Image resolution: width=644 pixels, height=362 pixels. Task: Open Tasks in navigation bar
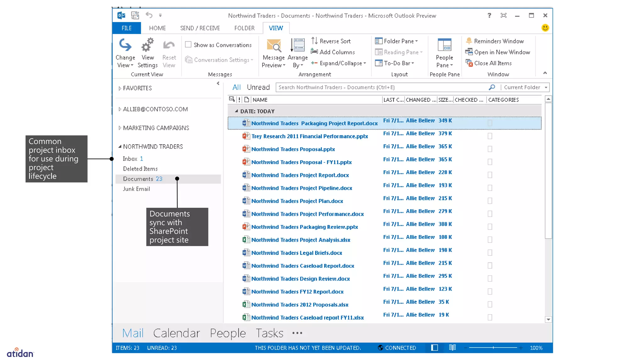(269, 333)
